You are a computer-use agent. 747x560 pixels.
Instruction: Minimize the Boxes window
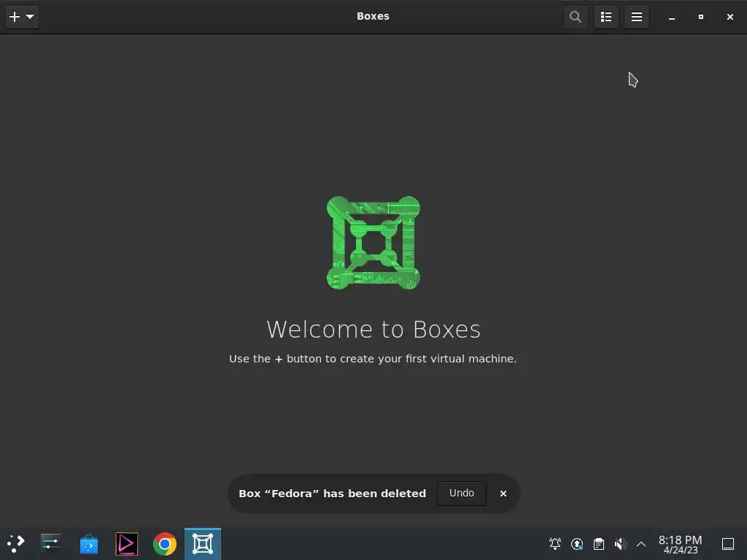coord(672,17)
